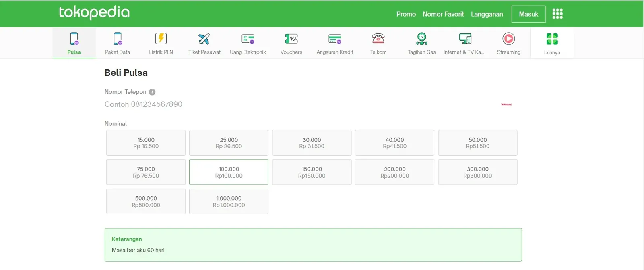Open the Tagihan Gas icon
The height and width of the screenshot is (270, 644).
422,39
